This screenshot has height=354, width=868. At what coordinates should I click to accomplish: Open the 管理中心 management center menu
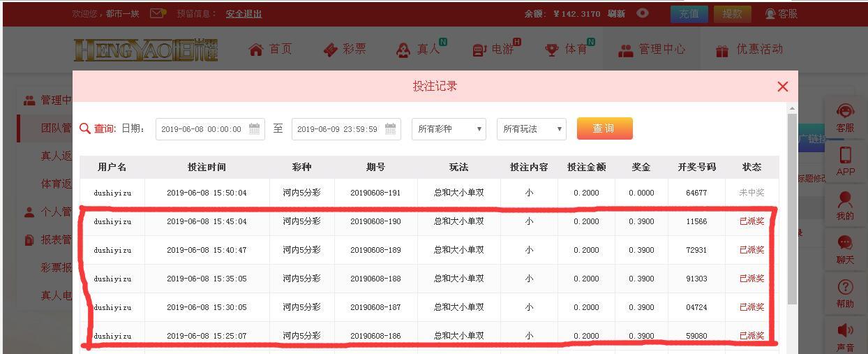652,50
